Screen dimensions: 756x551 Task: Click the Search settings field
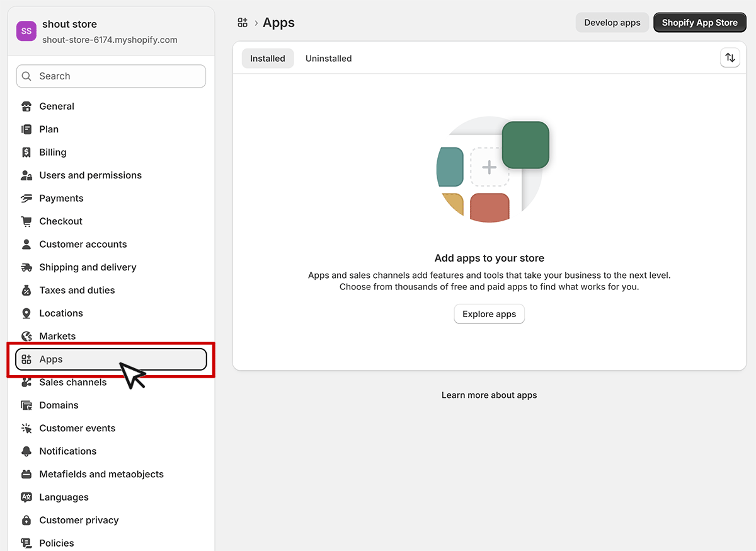[x=111, y=76]
